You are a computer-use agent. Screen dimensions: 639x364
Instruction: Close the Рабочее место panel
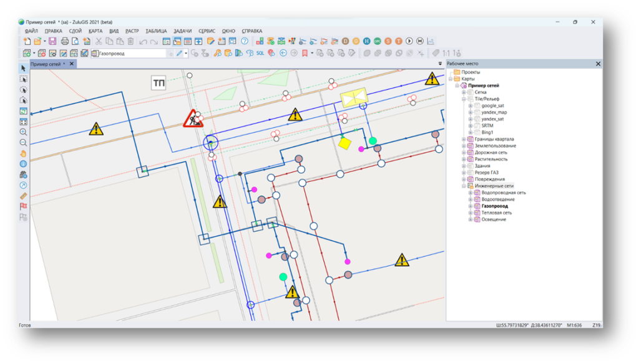pos(598,64)
